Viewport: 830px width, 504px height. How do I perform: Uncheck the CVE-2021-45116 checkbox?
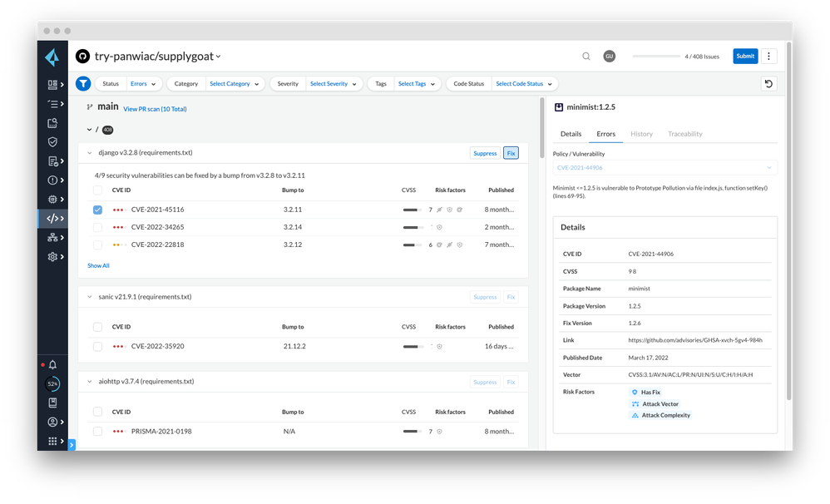point(98,210)
